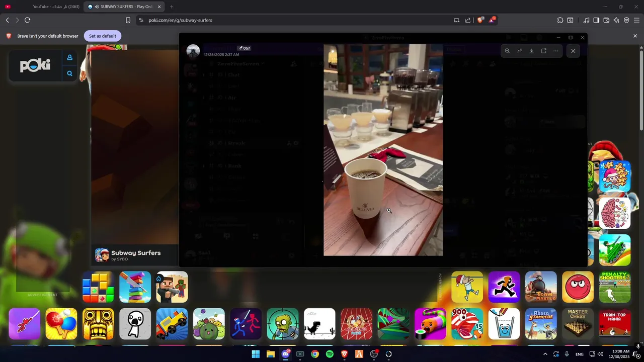The width and height of the screenshot is (644, 362).
Task: Zoom in on the image with magnifier icon
Action: click(x=507, y=51)
